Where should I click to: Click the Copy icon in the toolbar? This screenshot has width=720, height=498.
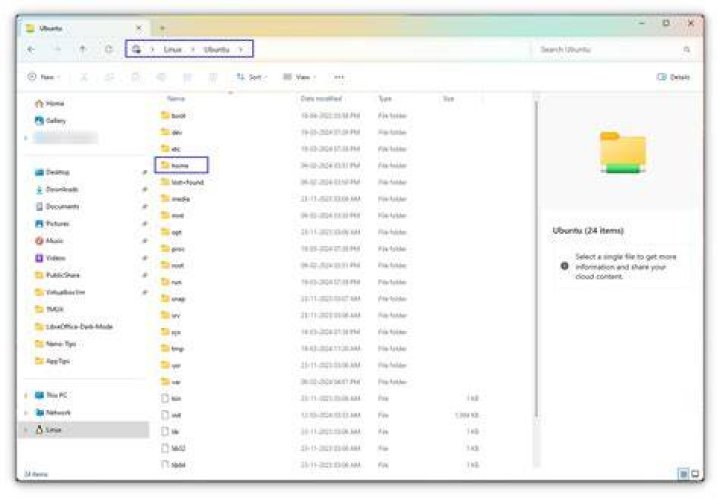point(110,77)
